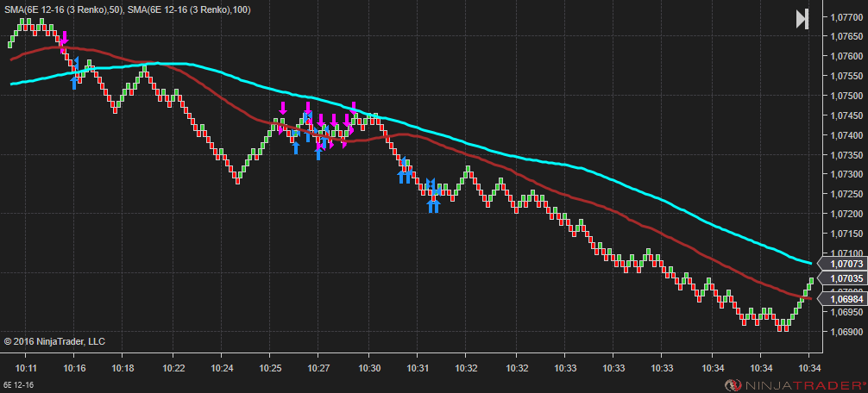The height and width of the screenshot is (393, 868).
Task: Click the last price marker 1,07035
Action: 842,278
